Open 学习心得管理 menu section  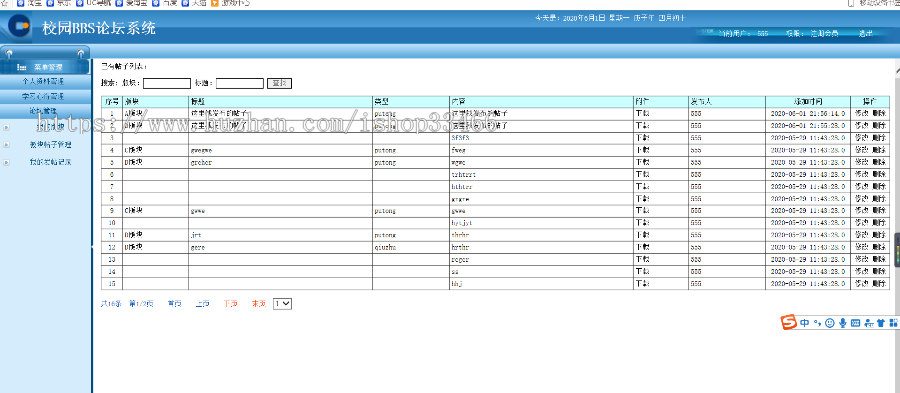coord(45,96)
